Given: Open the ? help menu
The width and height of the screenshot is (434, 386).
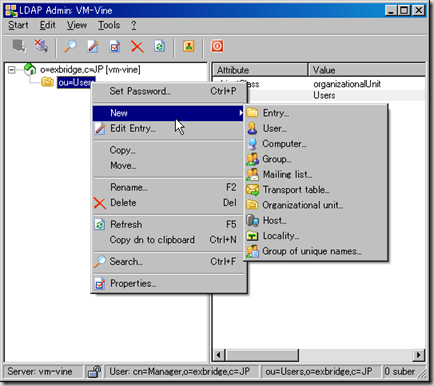Looking at the screenshot, I should [133, 25].
